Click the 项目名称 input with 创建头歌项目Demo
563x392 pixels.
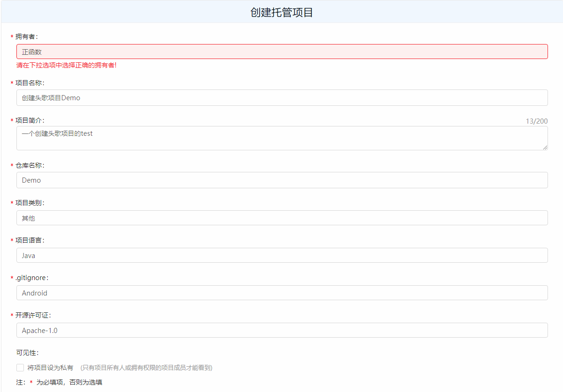click(x=282, y=98)
